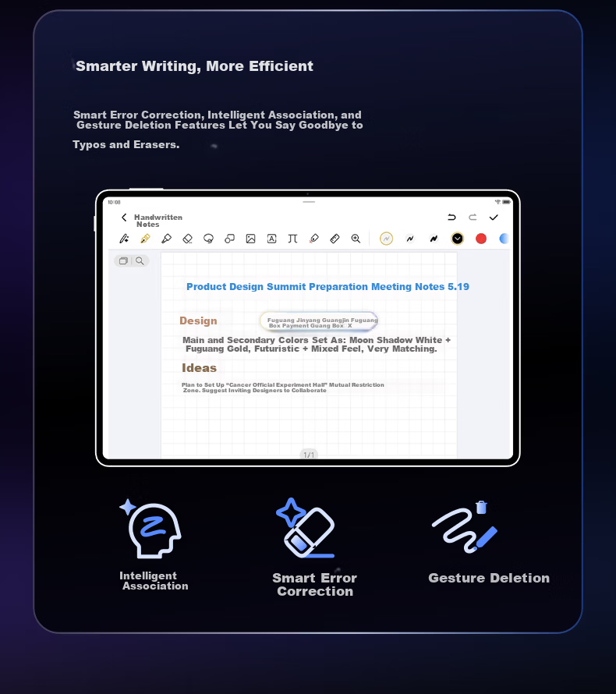
Task: Undo the last stroke
Action: [451, 218]
